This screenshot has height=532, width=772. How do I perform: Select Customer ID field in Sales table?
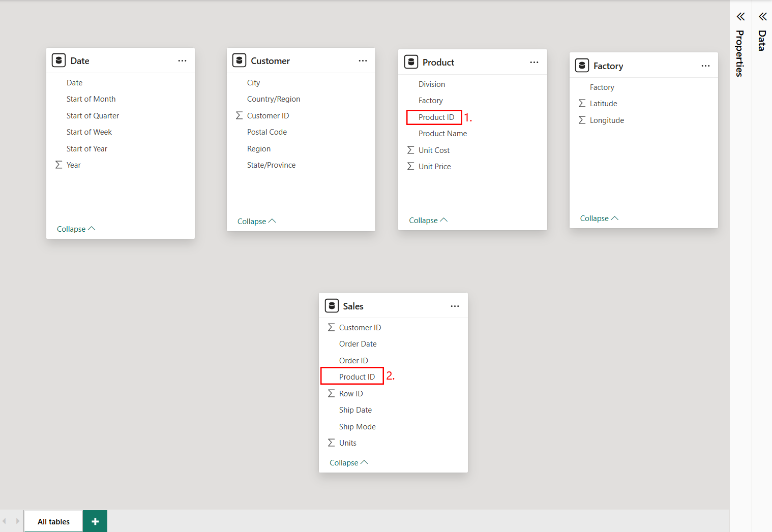tap(360, 328)
